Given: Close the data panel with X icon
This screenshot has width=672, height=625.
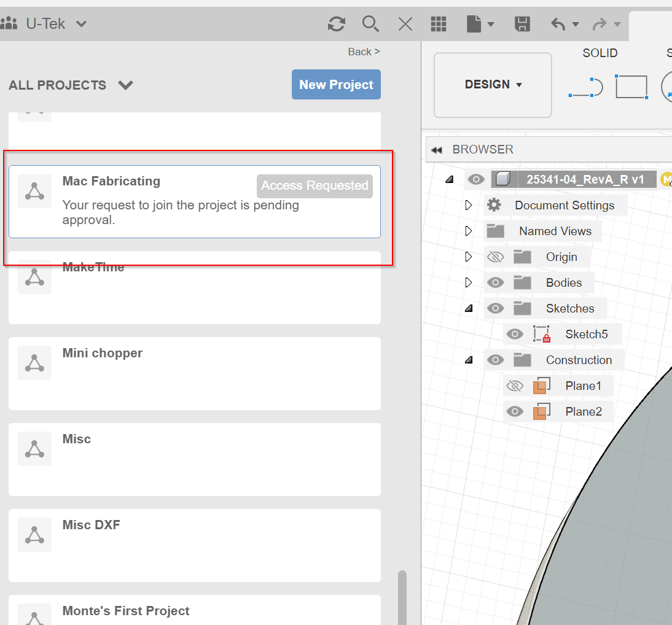Looking at the screenshot, I should [x=405, y=24].
